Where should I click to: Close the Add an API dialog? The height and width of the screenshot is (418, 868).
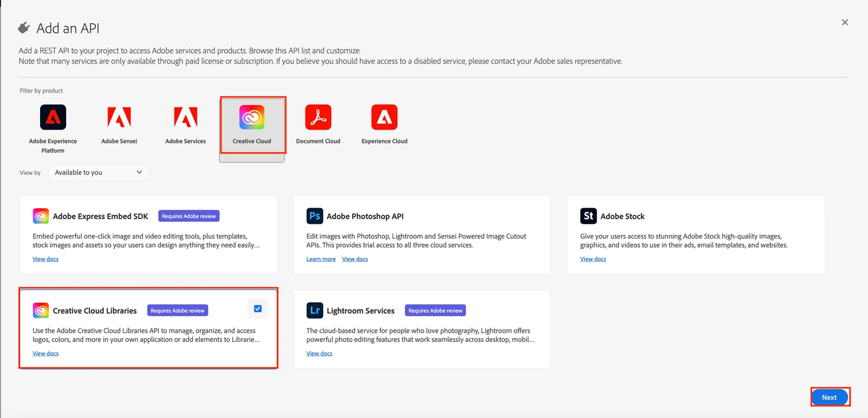pos(845,22)
